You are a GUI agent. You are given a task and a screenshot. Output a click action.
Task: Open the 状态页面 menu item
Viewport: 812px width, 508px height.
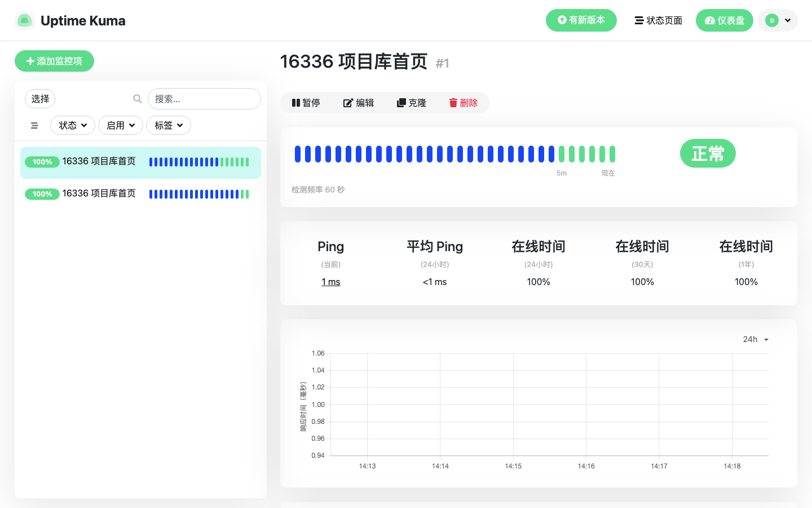[658, 20]
